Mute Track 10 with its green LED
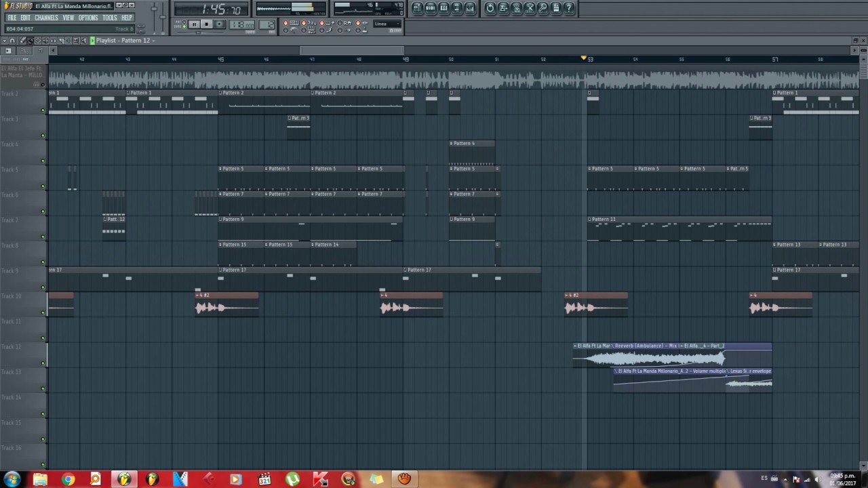 [x=43, y=312]
